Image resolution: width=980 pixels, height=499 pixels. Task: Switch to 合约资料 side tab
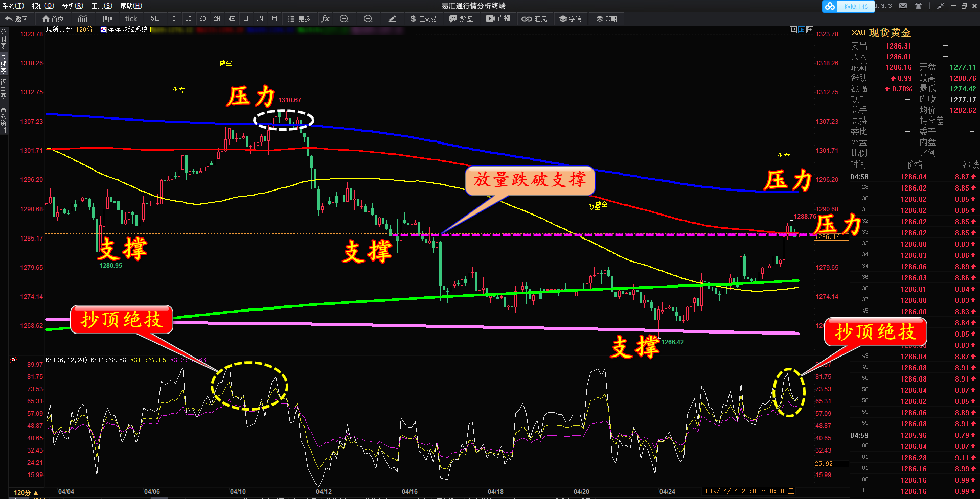pyautogui.click(x=4, y=120)
